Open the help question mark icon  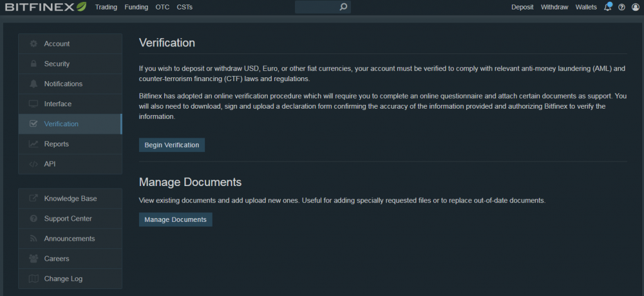coord(622,7)
